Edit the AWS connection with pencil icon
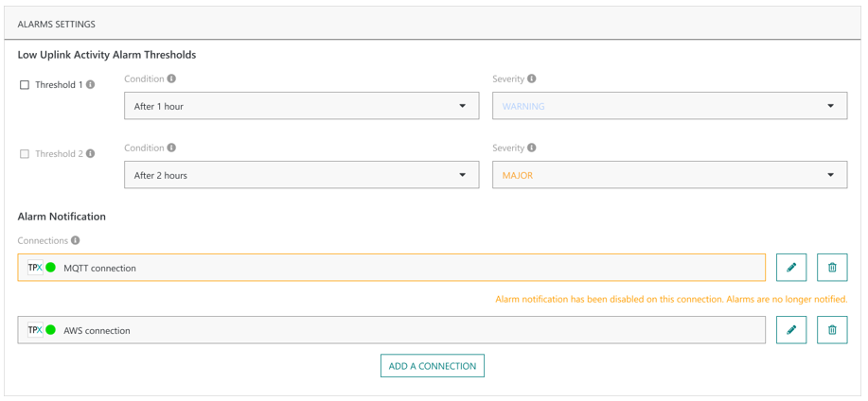 (791, 330)
